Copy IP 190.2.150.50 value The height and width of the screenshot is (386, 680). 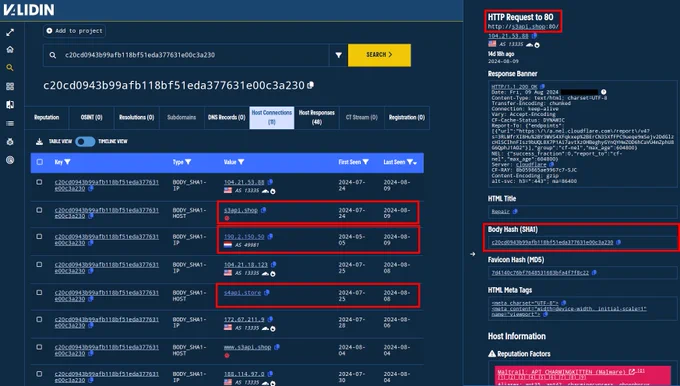[270, 236]
